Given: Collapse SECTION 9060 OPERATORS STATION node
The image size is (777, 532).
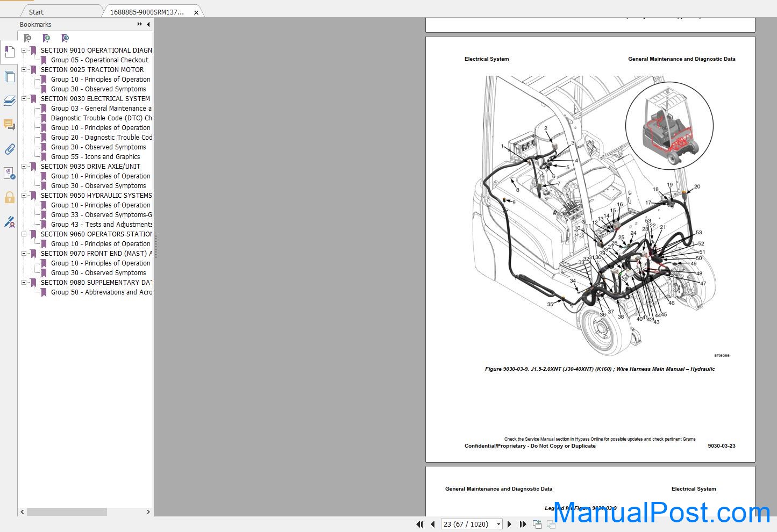Looking at the screenshot, I should point(24,234).
